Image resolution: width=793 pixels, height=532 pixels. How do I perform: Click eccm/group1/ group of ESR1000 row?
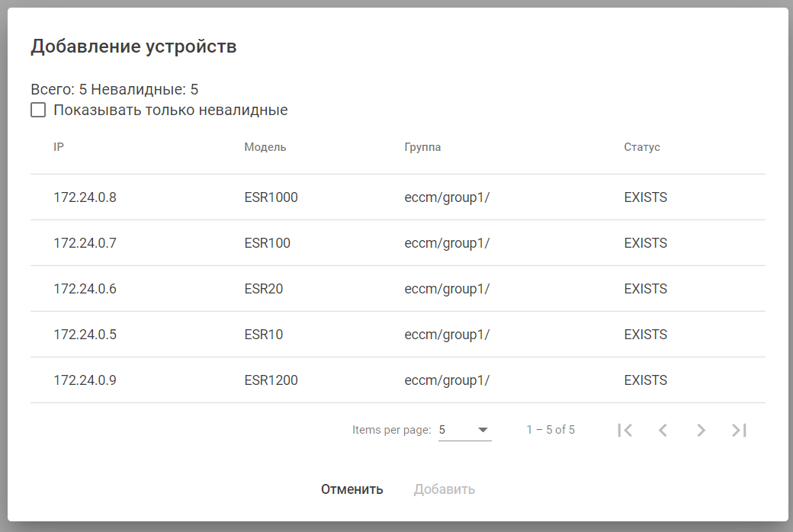point(447,197)
